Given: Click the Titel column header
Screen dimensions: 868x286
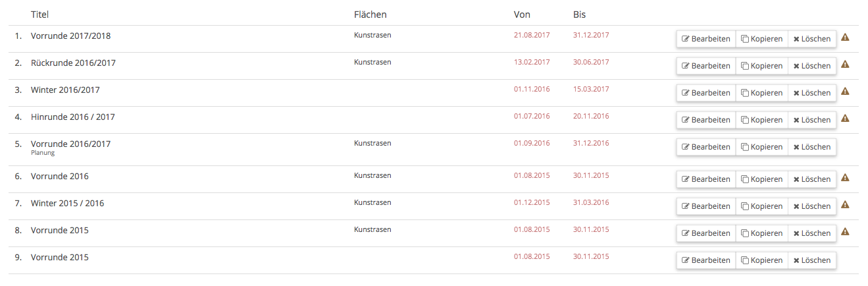Looking at the screenshot, I should coord(39,14).
